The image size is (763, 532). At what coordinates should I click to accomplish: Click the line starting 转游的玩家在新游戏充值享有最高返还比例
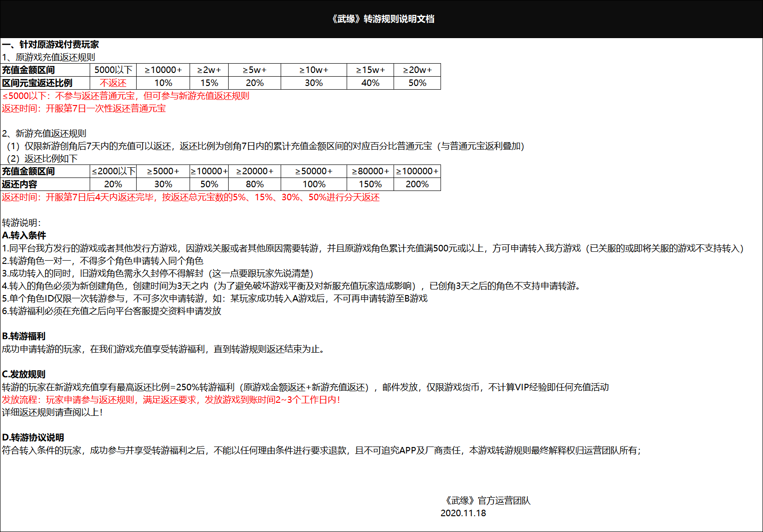(305, 387)
